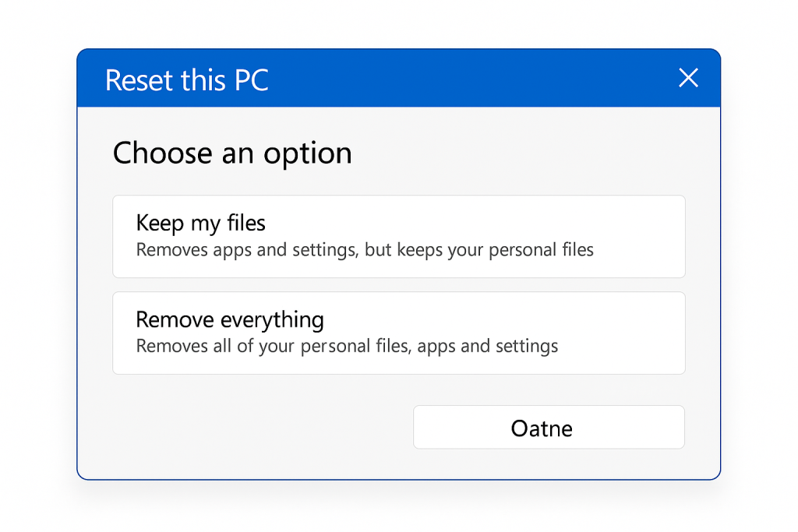Click the Oatne button

pyautogui.click(x=548, y=427)
